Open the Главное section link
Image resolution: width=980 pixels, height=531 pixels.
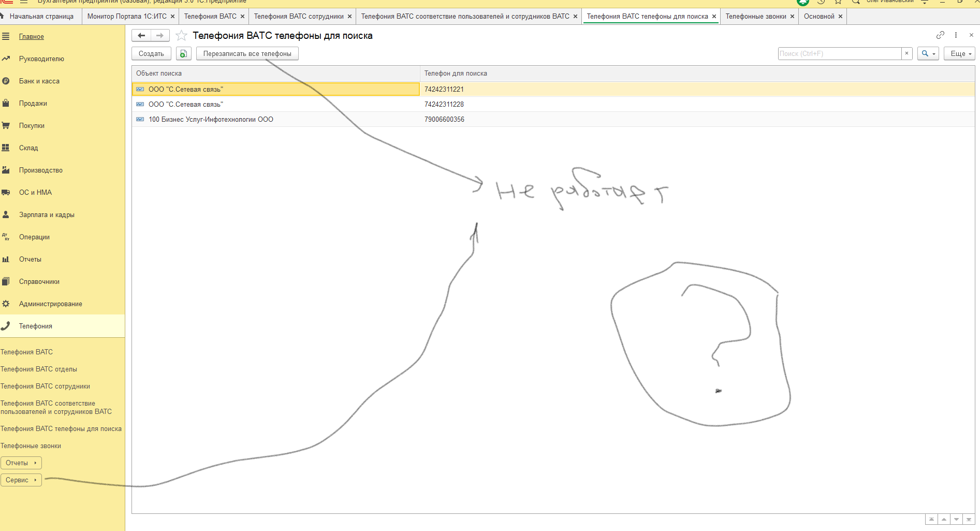click(32, 37)
